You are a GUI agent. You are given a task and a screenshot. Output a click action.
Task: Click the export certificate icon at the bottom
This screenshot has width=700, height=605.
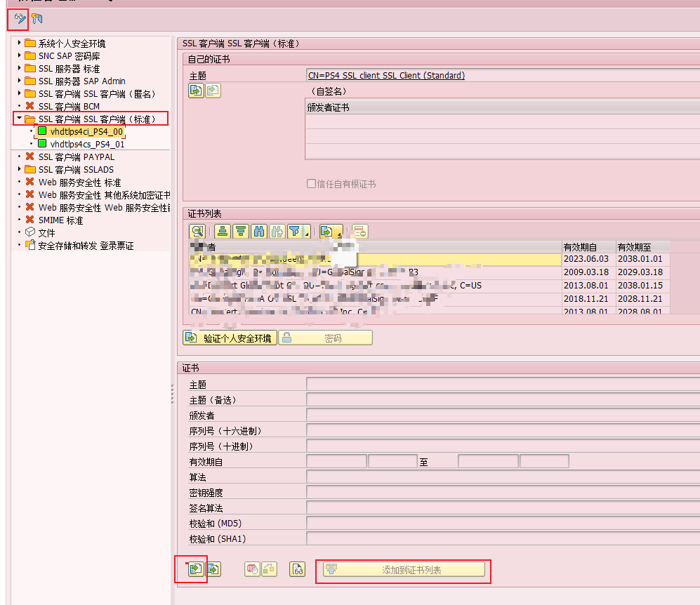pyautogui.click(x=213, y=569)
